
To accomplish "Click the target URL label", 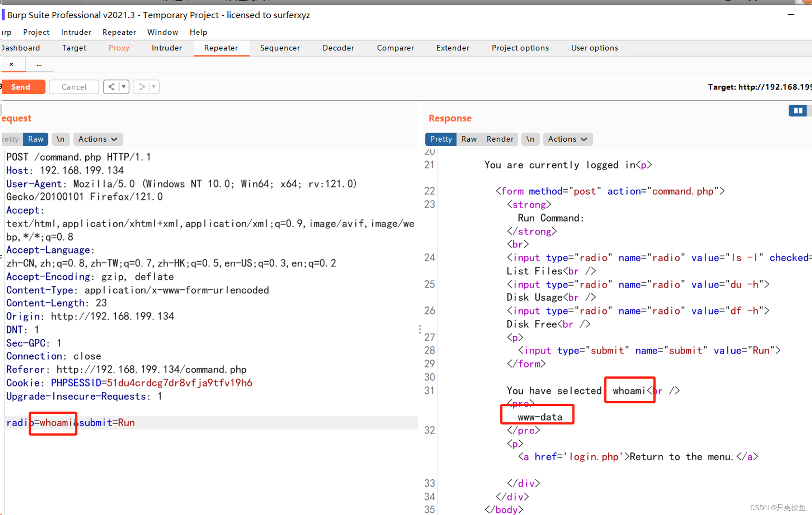I will click(x=760, y=87).
